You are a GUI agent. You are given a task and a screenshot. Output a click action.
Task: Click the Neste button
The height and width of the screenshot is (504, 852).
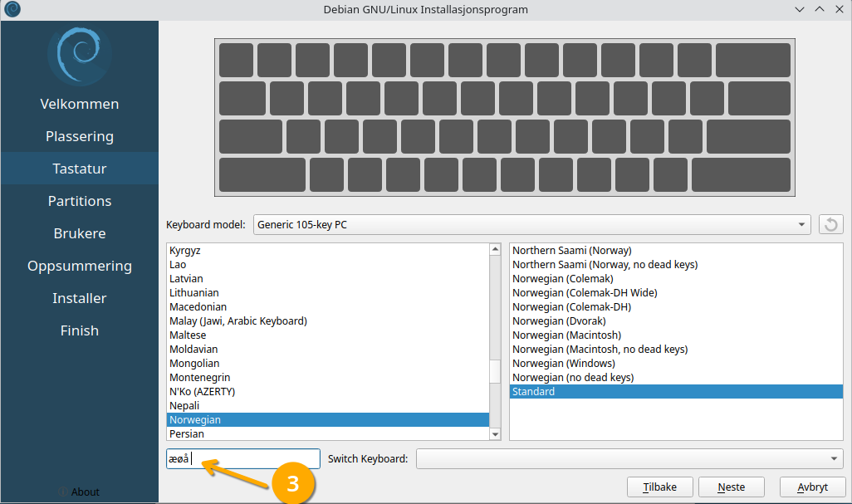(x=732, y=487)
